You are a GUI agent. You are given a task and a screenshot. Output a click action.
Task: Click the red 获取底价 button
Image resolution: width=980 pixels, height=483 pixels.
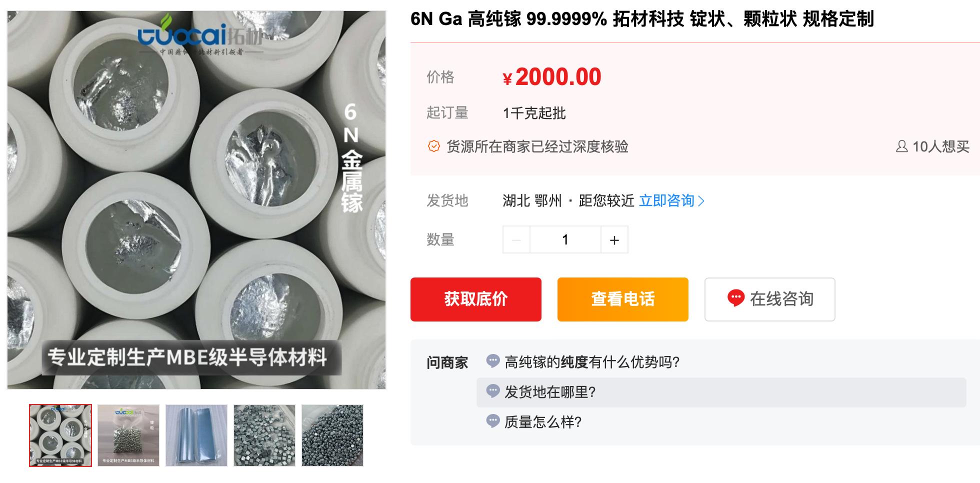(x=476, y=299)
